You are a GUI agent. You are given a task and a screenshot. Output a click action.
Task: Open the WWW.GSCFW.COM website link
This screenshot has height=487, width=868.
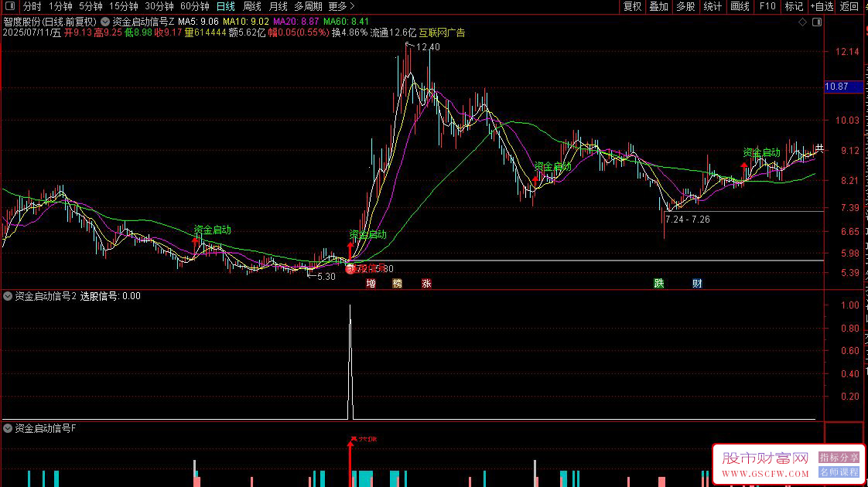(765, 474)
